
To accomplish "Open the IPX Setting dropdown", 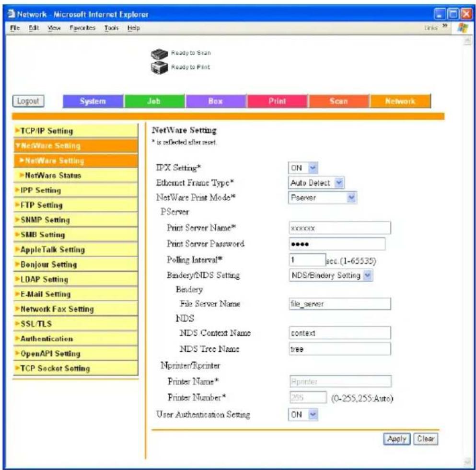I will click(303, 168).
